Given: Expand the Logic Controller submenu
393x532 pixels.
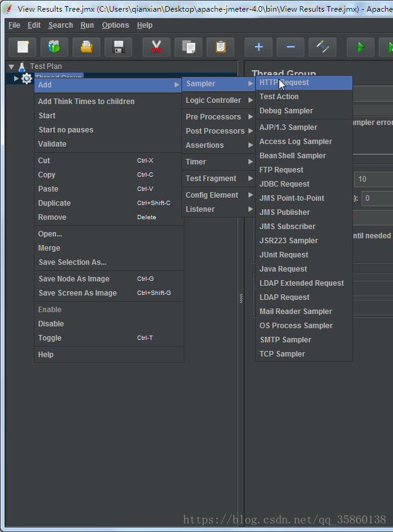Looking at the screenshot, I should [x=219, y=100].
